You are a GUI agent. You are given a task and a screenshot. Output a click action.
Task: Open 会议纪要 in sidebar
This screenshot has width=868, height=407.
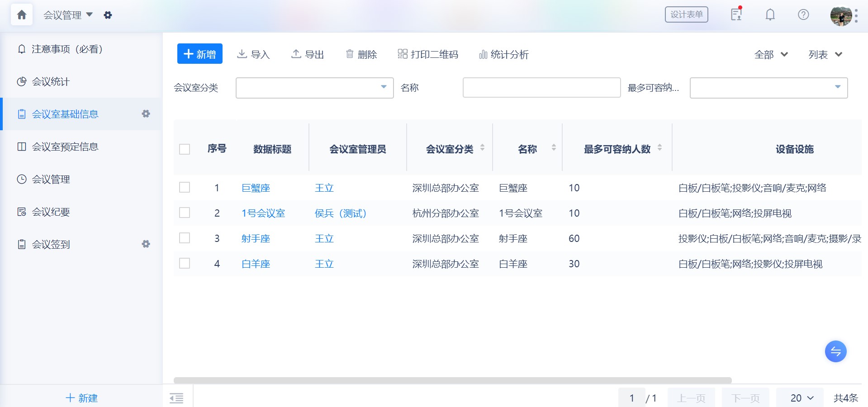point(81,212)
